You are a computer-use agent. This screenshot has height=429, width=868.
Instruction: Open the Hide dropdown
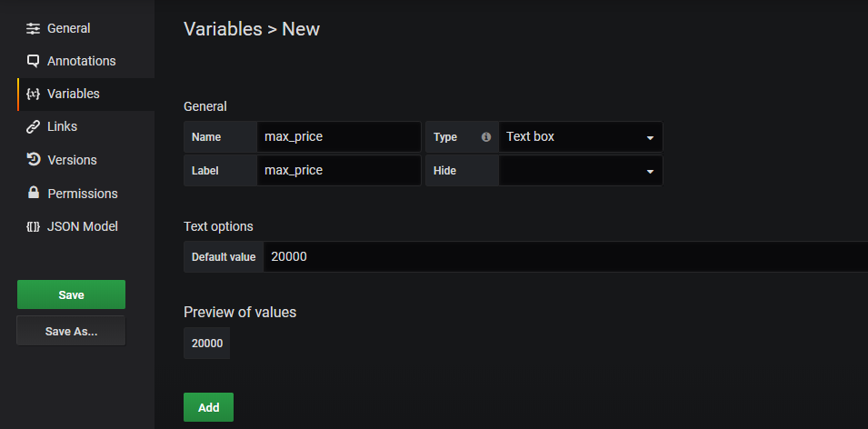pos(581,171)
